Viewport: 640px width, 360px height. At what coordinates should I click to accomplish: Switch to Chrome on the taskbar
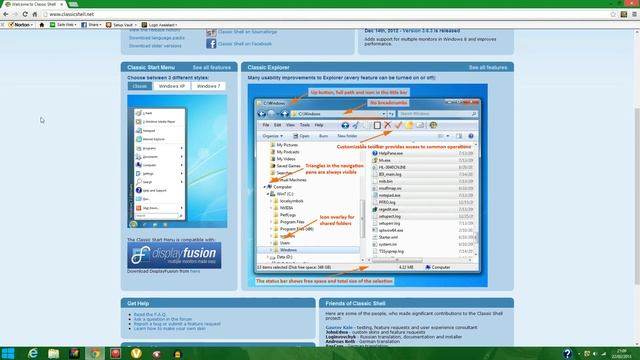point(95,353)
